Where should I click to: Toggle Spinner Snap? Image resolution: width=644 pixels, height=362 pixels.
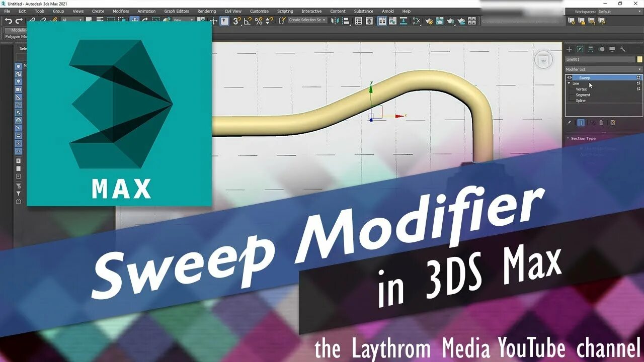[269, 21]
